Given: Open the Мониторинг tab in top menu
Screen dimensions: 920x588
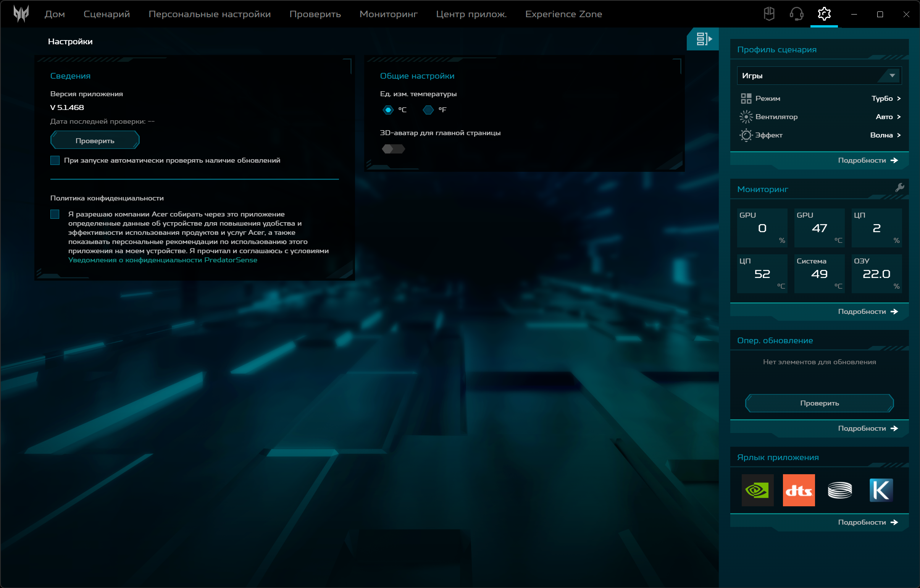Looking at the screenshot, I should point(388,14).
